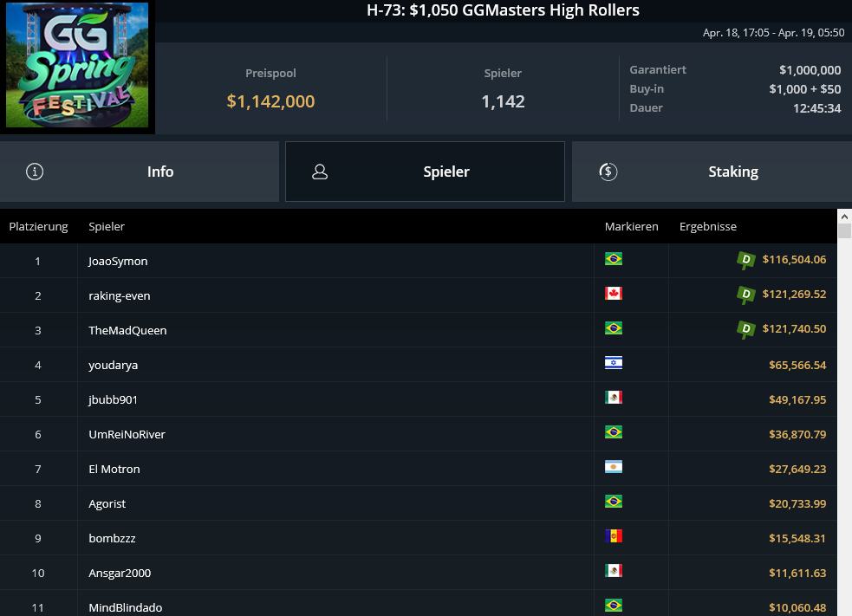Click the Platzierung column header
This screenshot has width=852, height=616.
[x=39, y=226]
